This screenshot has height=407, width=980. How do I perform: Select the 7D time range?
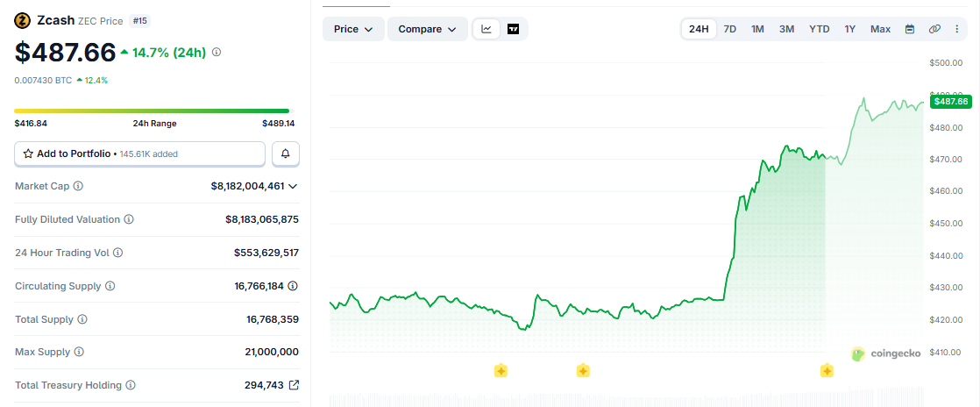729,29
